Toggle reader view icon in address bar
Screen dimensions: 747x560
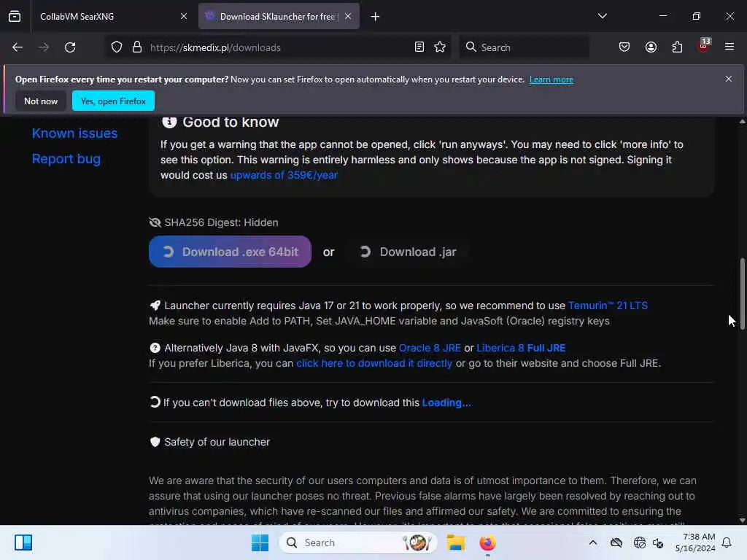pyautogui.click(x=419, y=47)
